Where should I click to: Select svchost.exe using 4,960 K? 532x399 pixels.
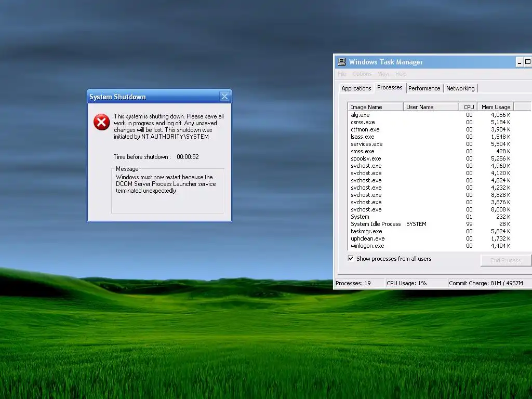tap(431, 166)
